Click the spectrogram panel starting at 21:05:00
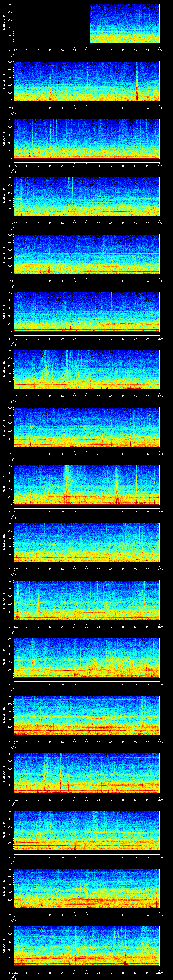The image size is (173, 980). [x=87, y=81]
